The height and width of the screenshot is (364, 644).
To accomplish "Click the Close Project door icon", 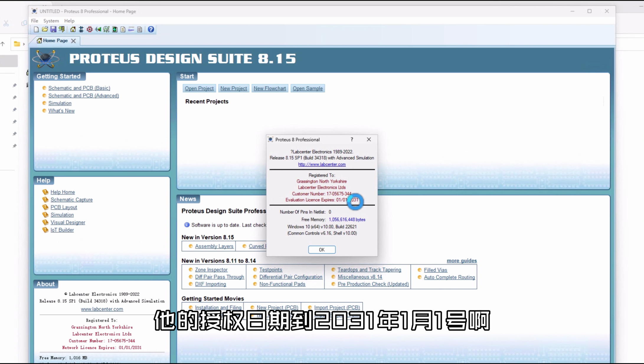I will 62,29.
